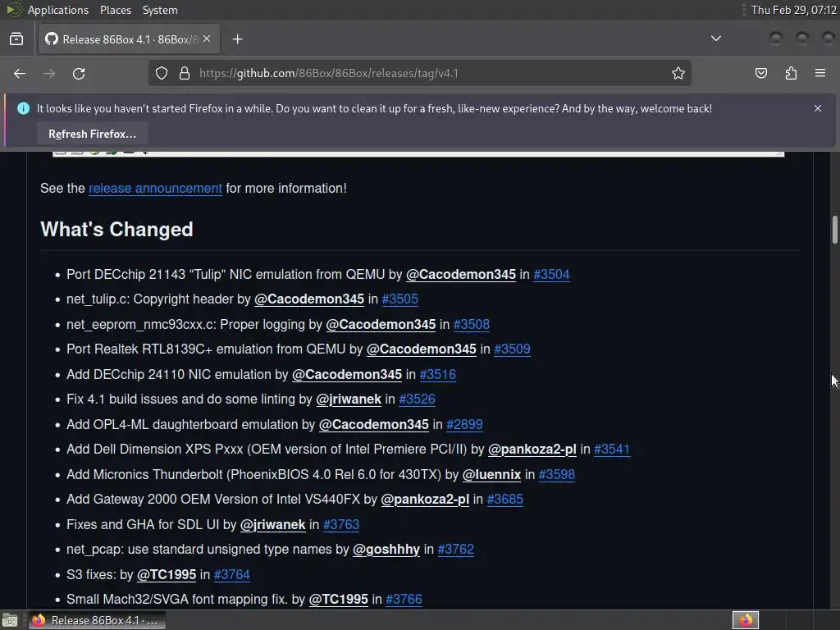Open the Firefox View icon
Viewport: 840px width, 630px height.
click(16, 39)
